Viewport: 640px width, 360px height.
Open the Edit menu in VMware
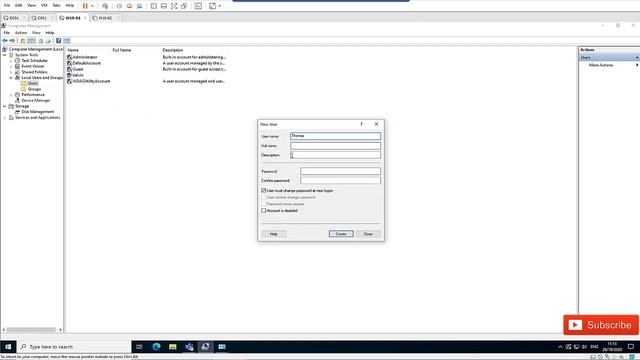[x=19, y=5]
